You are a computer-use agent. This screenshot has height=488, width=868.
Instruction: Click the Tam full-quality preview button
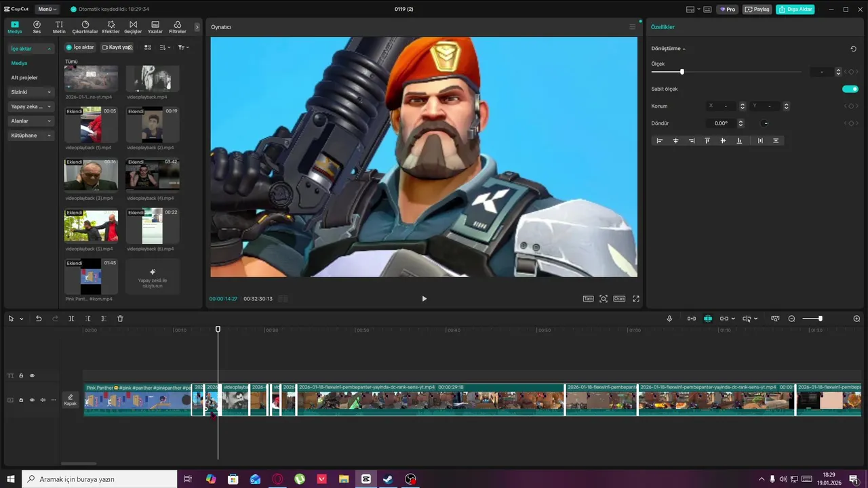(x=589, y=298)
